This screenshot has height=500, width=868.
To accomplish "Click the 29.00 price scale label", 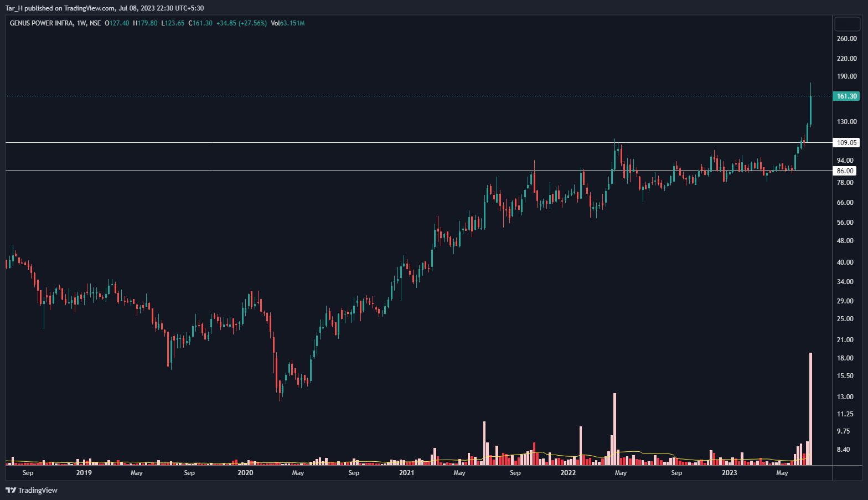I will [845, 301].
